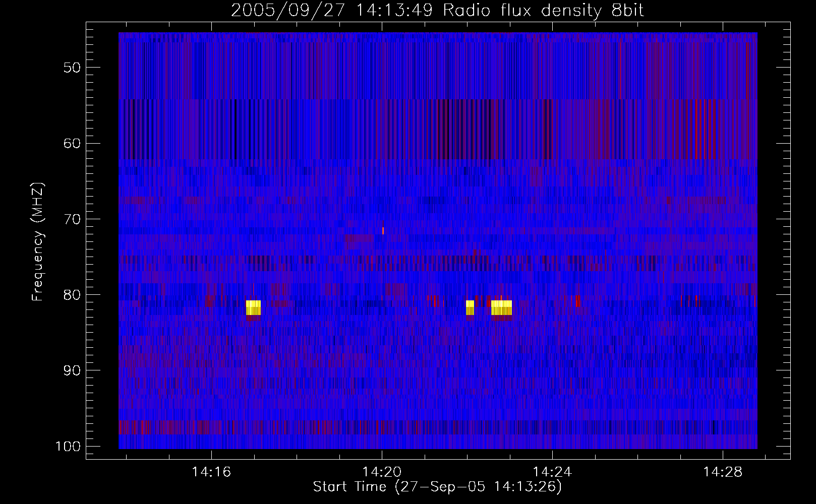The height and width of the screenshot is (504, 816).
Task: Click the 100 frequency tick label
Action: 68,447
